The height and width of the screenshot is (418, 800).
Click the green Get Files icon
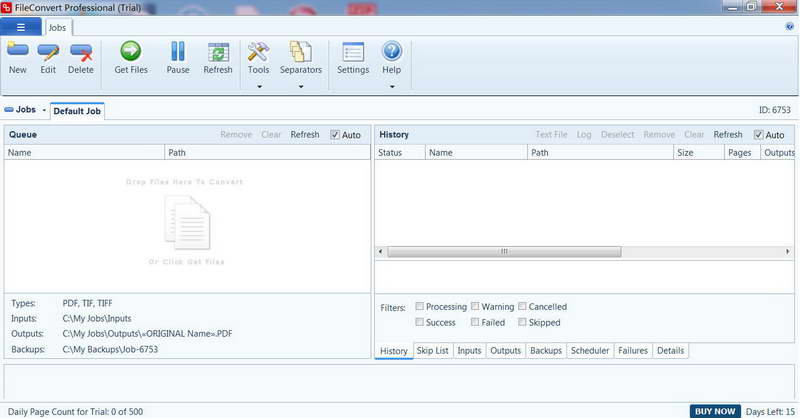[x=131, y=51]
